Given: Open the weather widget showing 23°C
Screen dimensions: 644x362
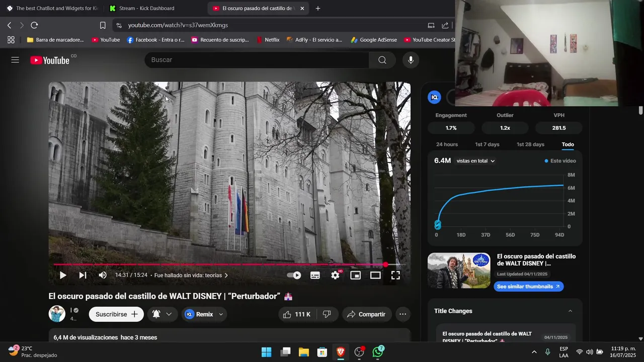Looking at the screenshot, I should click(33, 352).
